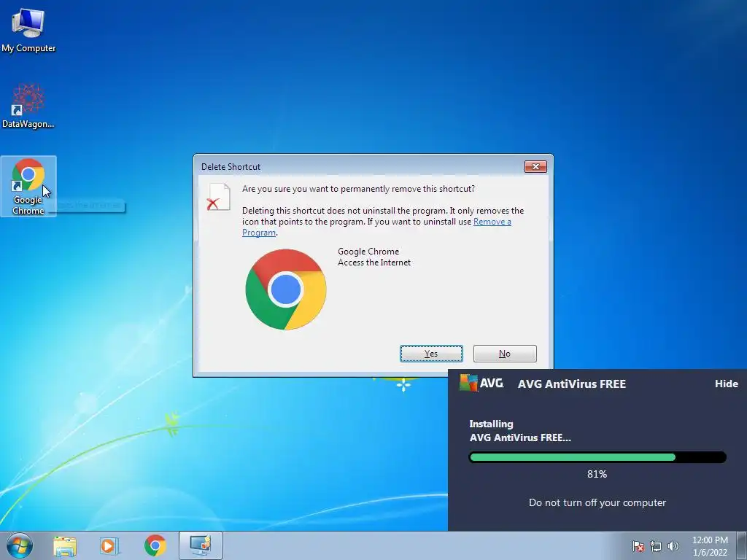
Task: Click the 'Installing AVG AntiVirus FREE...' text
Action: tap(519, 430)
